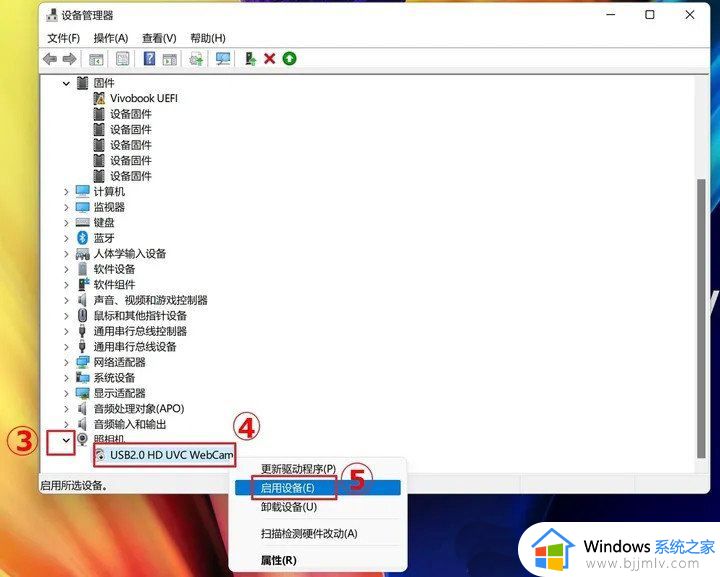Image resolution: width=720 pixels, height=577 pixels.
Task: Select the 软件设备 row
Action: point(114,269)
